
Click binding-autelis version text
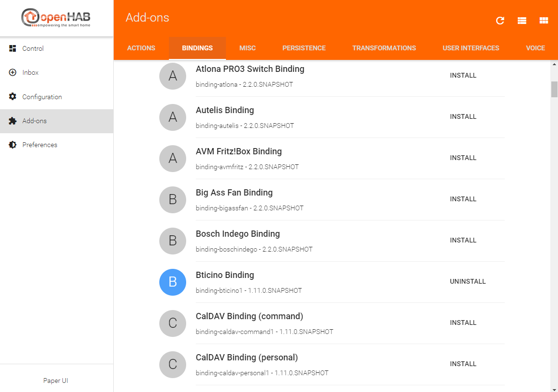[x=245, y=126]
